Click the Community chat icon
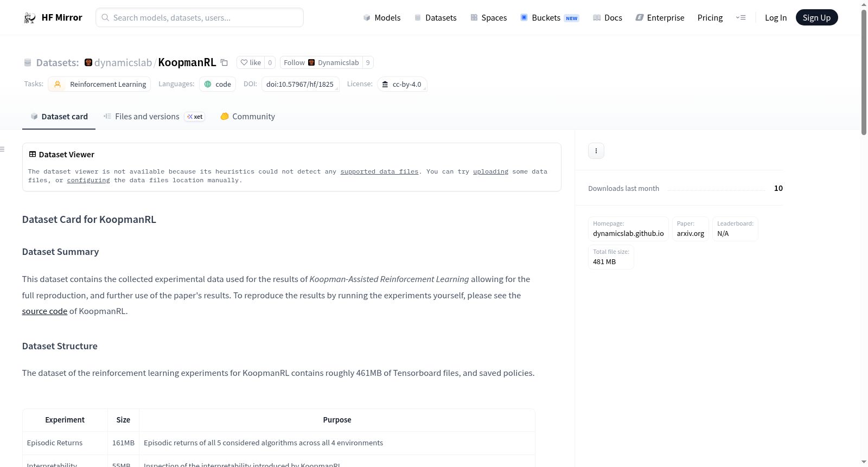The height and width of the screenshot is (467, 868). tap(225, 116)
